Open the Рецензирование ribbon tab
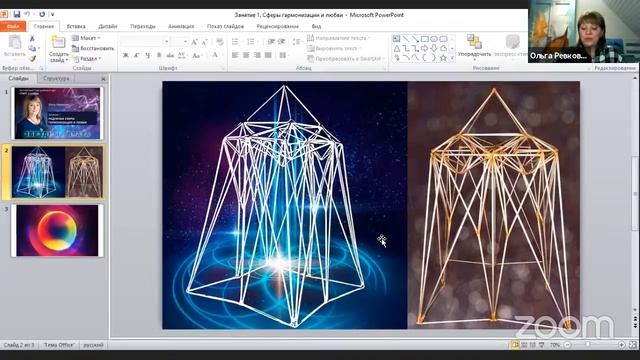Image resolution: width=640 pixels, height=360 pixels. pyautogui.click(x=278, y=26)
